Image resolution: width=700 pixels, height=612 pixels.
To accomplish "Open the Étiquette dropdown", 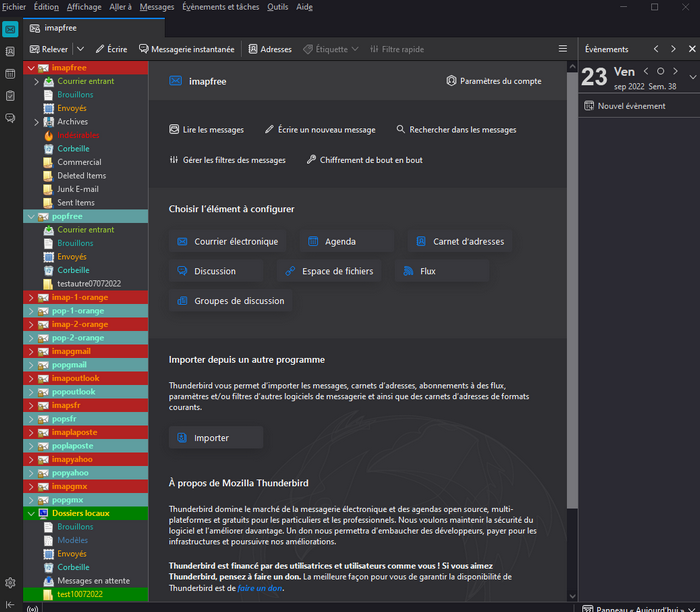I will [x=331, y=49].
